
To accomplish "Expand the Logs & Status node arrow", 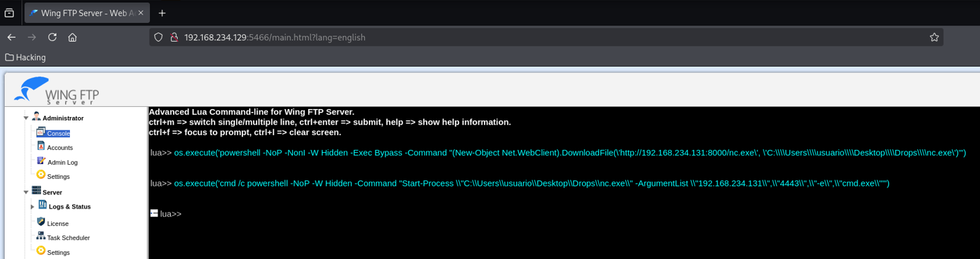I will coord(32,207).
